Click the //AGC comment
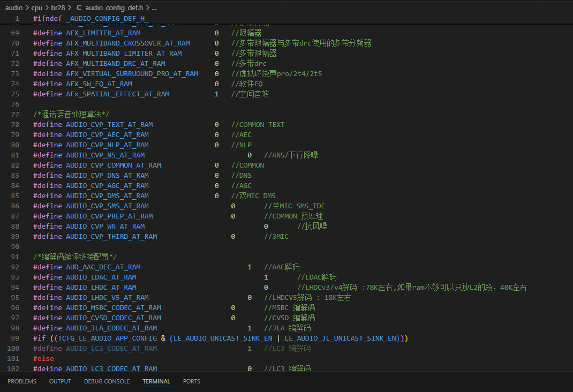The image size is (573, 392). (241, 186)
